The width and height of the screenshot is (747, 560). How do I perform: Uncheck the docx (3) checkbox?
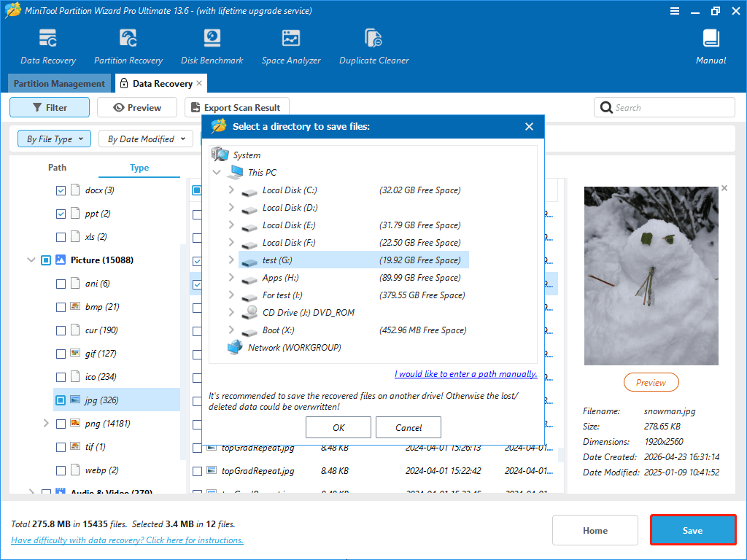(61, 190)
